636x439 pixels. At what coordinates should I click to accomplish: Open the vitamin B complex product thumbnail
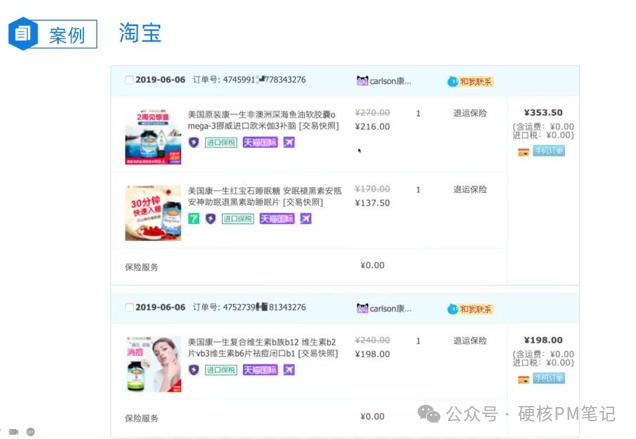153,364
